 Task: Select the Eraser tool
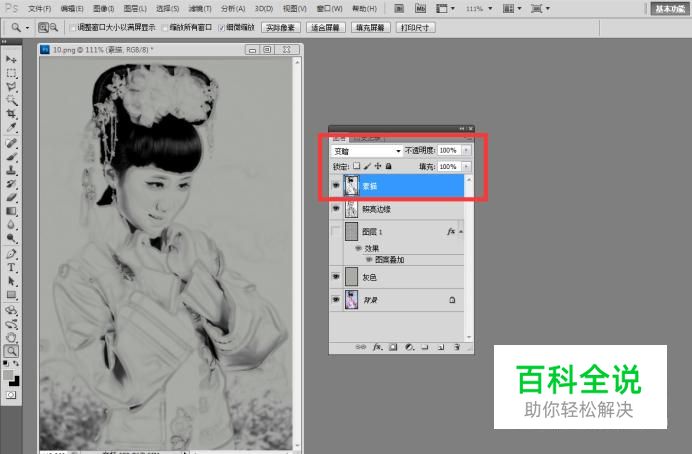[x=11, y=197]
